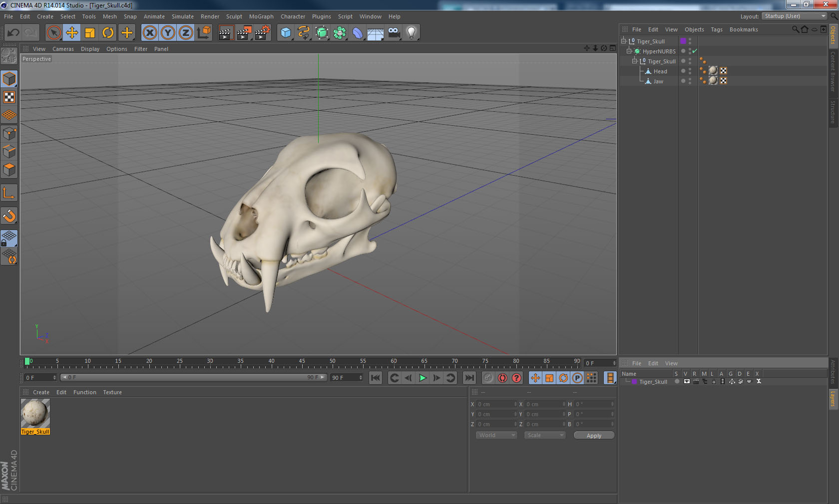Select Tiger_Skull material thumbnail
The height and width of the screenshot is (504, 839).
tap(35, 413)
